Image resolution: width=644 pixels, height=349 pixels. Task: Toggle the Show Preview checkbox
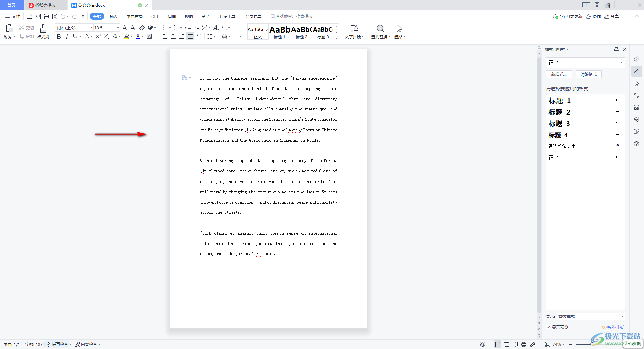click(x=548, y=327)
